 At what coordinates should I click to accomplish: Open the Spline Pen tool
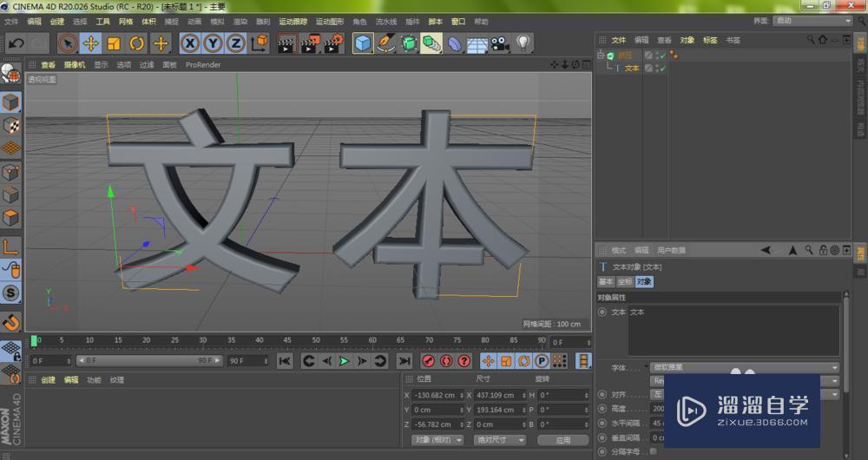386,43
